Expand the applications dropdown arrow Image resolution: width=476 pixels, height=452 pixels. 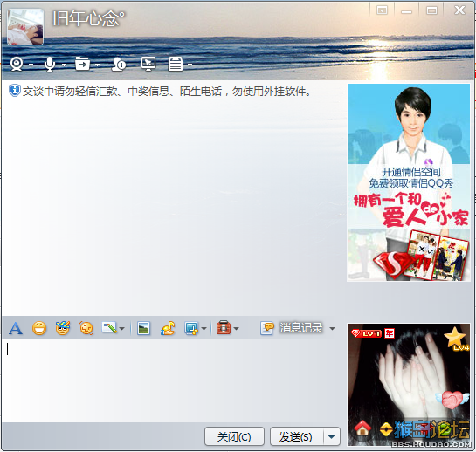[190, 65]
